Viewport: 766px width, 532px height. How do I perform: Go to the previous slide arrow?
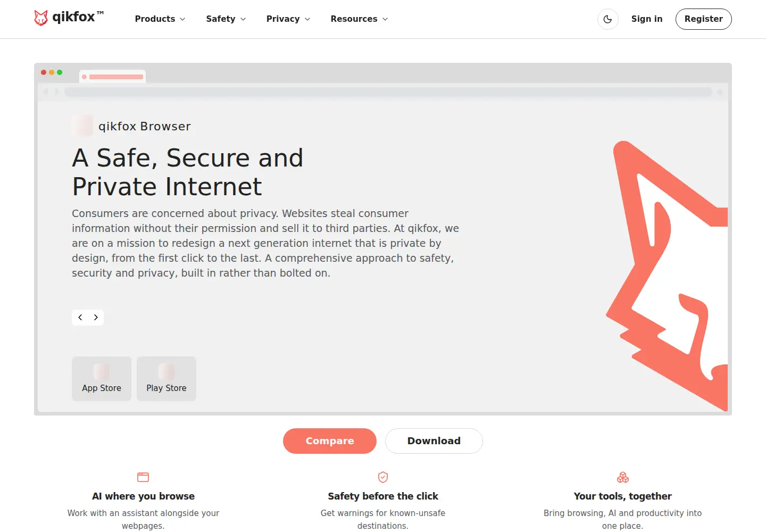coord(80,318)
